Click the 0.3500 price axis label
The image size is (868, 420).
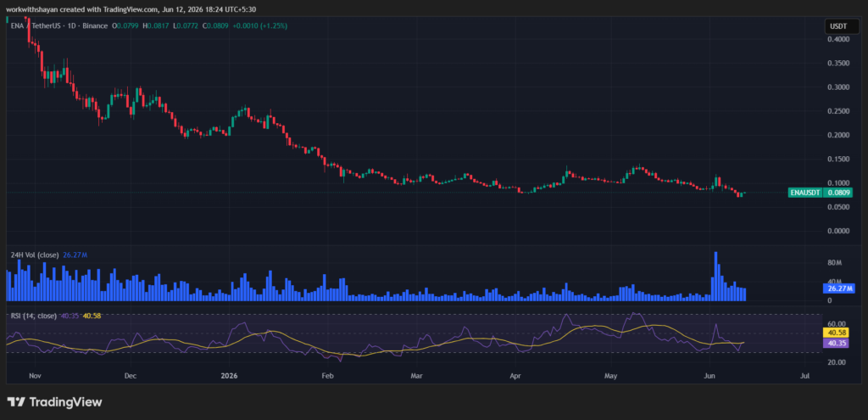pos(837,63)
